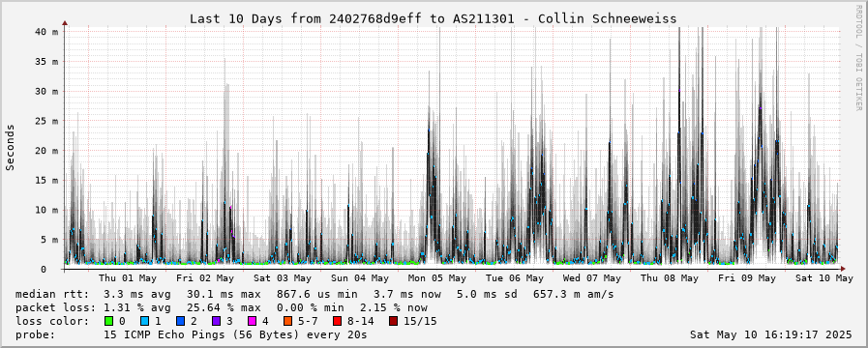This screenshot has height=348, width=868.
Task: Click the '3.7 ms now' value
Action: (407, 294)
